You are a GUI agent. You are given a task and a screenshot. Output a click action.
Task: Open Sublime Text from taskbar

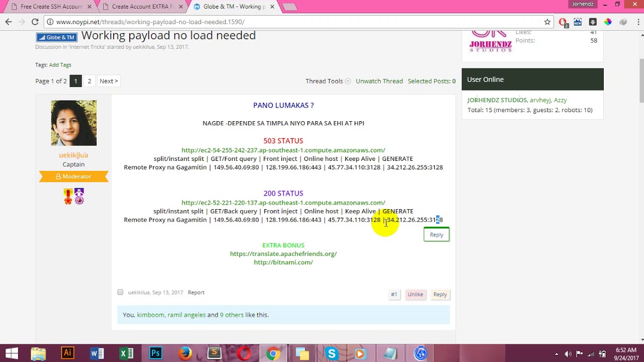click(x=214, y=353)
